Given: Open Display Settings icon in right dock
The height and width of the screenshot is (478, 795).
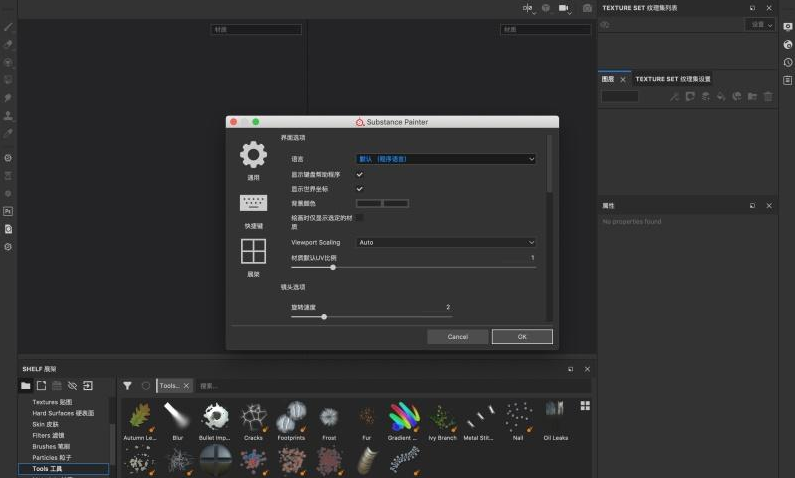Looking at the screenshot, I should 787,27.
